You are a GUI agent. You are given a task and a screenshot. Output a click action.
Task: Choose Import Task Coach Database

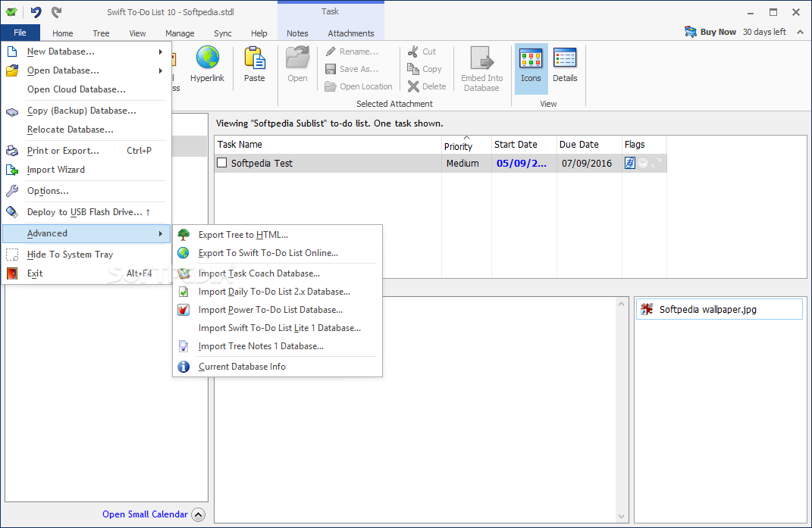[277, 273]
